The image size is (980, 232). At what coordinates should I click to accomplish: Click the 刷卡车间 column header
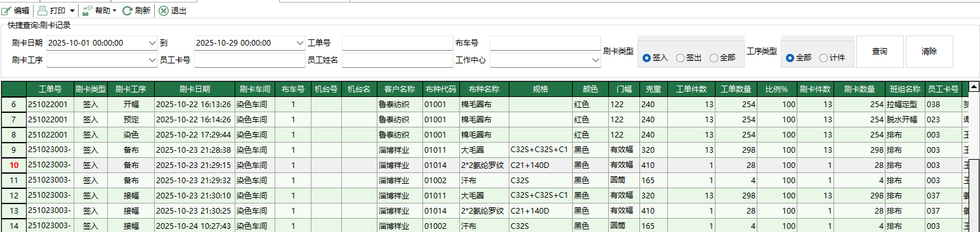point(256,89)
